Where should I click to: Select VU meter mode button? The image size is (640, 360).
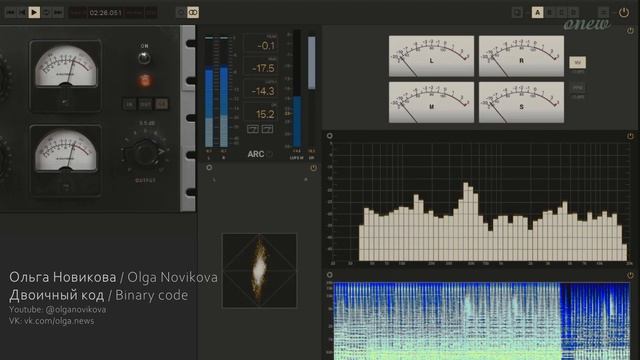(x=578, y=62)
